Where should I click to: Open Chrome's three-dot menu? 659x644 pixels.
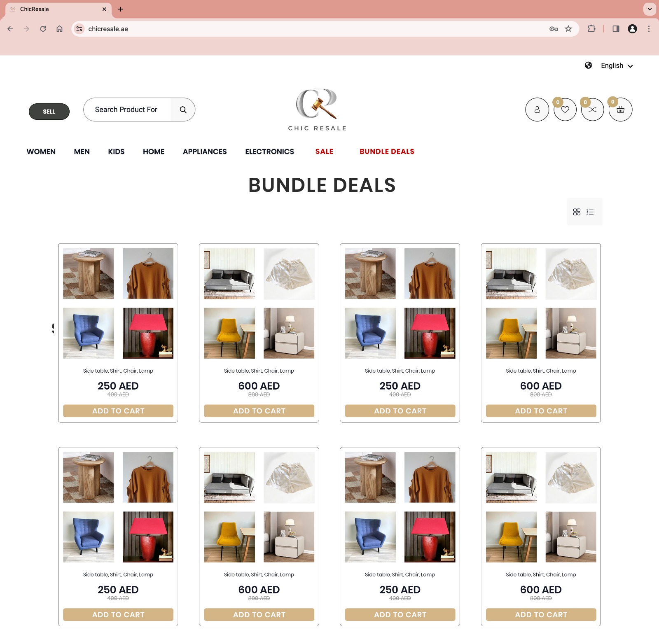pos(649,29)
